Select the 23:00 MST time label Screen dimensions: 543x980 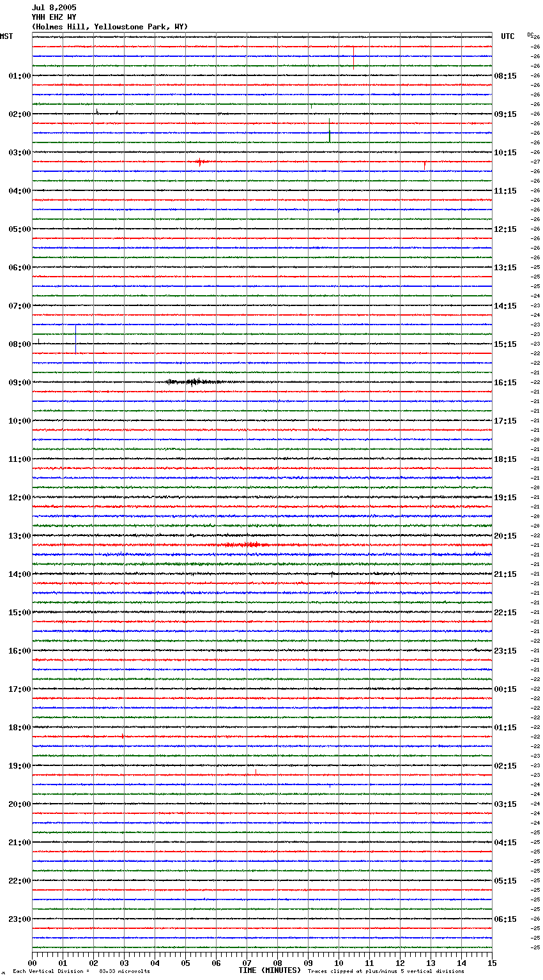(x=20, y=919)
